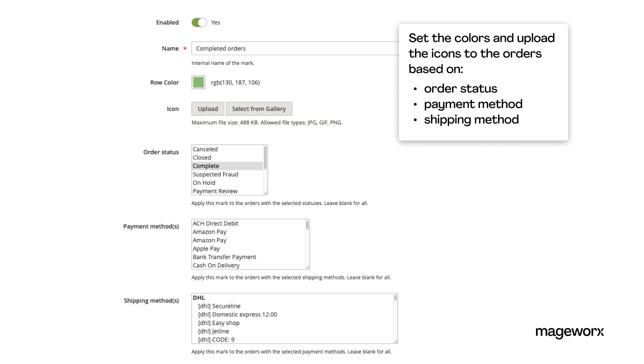Viewport: 644px width, 364px height.
Task: Click the mageworx logo
Action: pyautogui.click(x=569, y=331)
